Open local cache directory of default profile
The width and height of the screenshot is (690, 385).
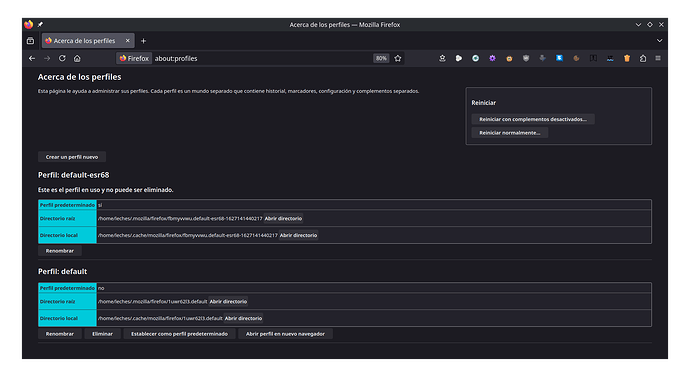[243, 319]
